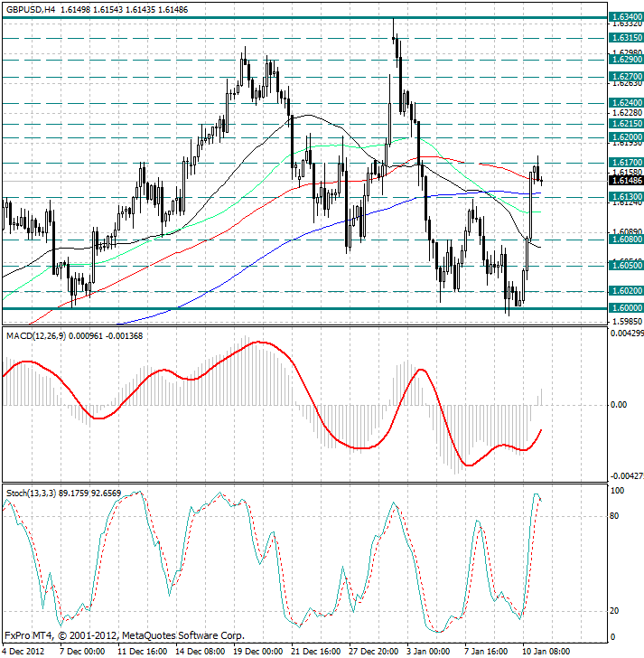Click the 11 Dec 16:00 time label
Screen dimensions: 644x658
coord(142,652)
